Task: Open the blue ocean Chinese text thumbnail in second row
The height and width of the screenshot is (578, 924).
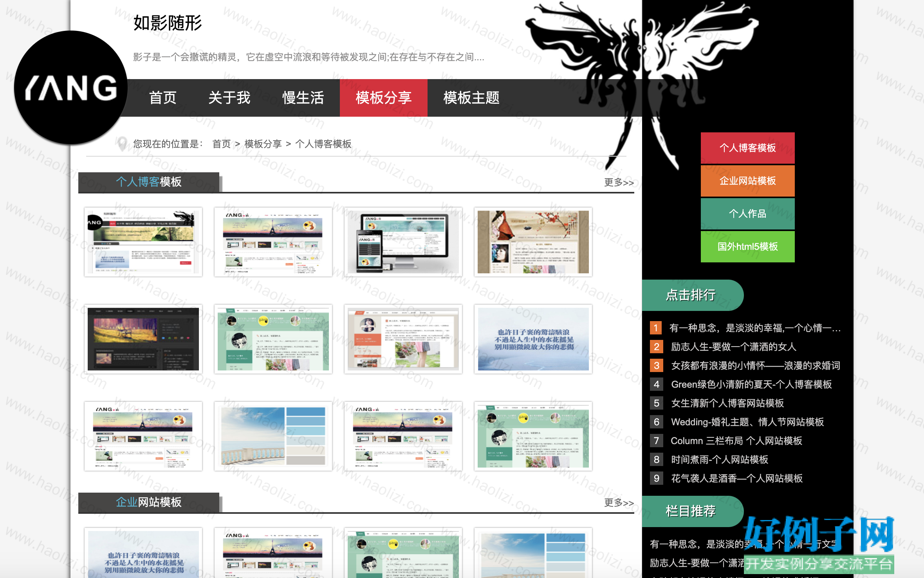Action: click(x=533, y=339)
